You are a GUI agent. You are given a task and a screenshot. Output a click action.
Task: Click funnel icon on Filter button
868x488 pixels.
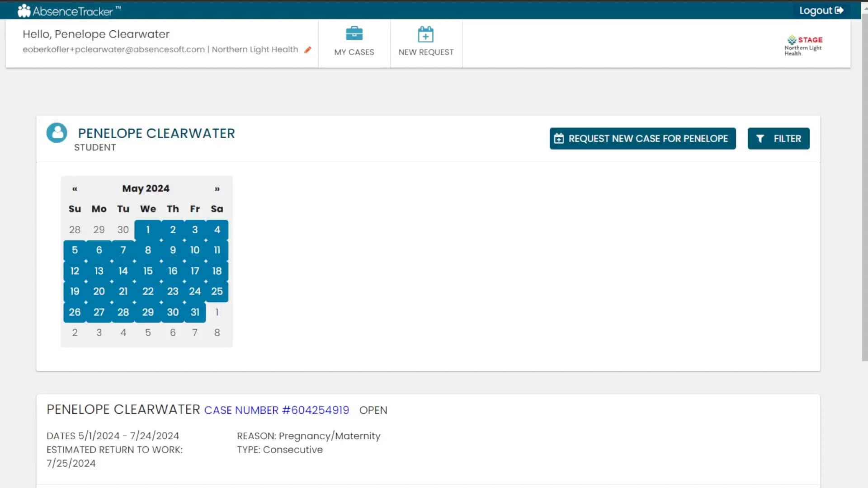click(x=760, y=139)
